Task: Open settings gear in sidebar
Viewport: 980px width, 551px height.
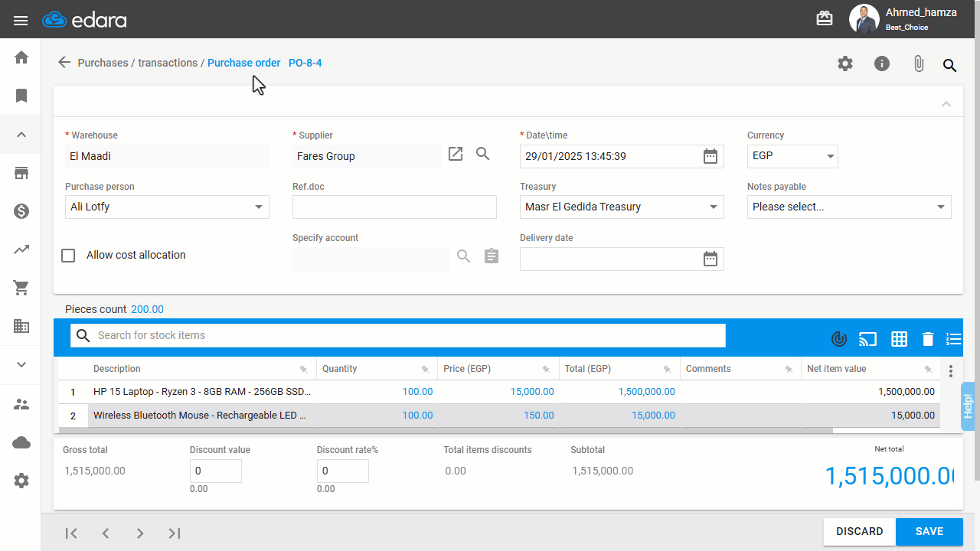Action: point(21,481)
